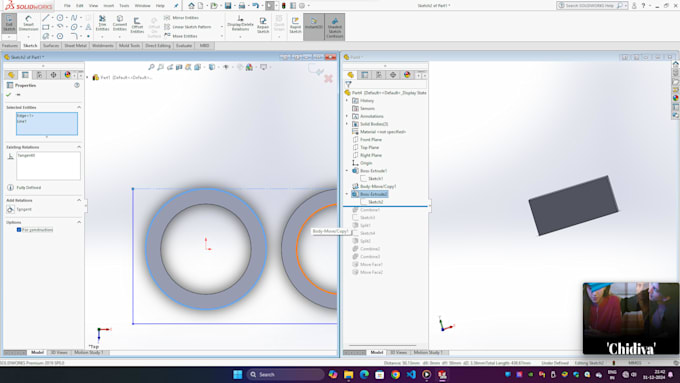680x383 pixels.
Task: Select the Circle sketch tool
Action: coord(60,18)
